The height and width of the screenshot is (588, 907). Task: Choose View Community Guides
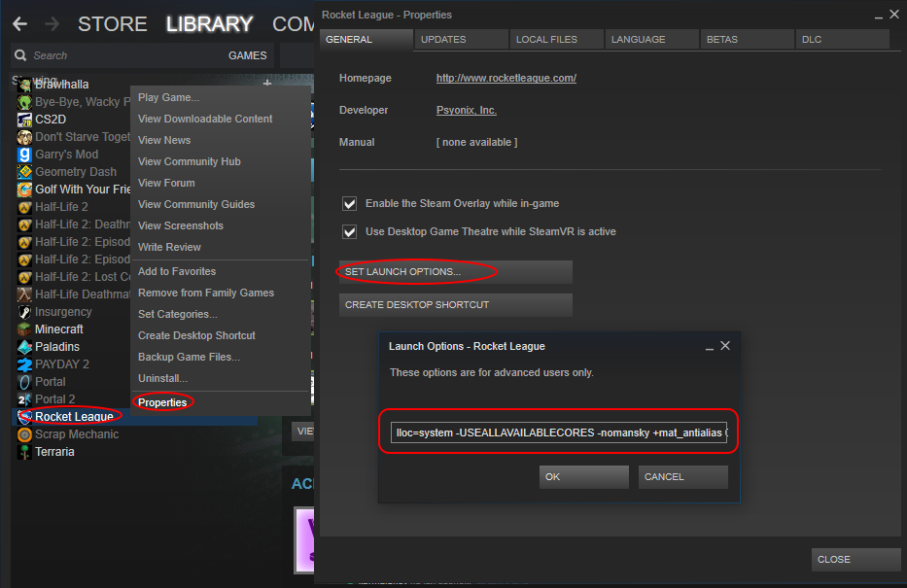click(x=221, y=205)
